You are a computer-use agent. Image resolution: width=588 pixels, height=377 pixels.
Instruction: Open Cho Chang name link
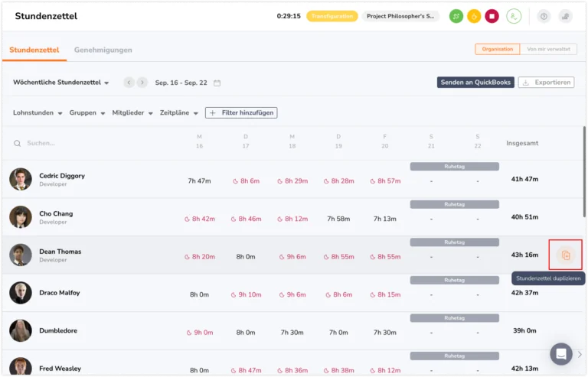56,213
